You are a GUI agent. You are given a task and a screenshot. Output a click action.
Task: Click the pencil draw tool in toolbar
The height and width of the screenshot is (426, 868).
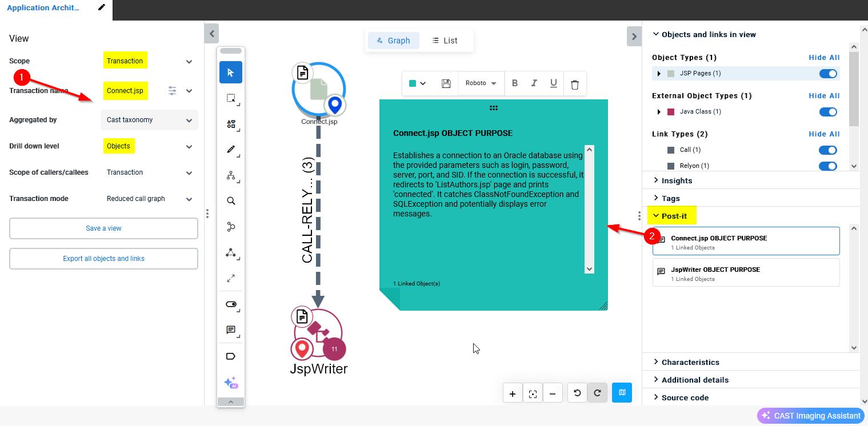pyautogui.click(x=231, y=150)
